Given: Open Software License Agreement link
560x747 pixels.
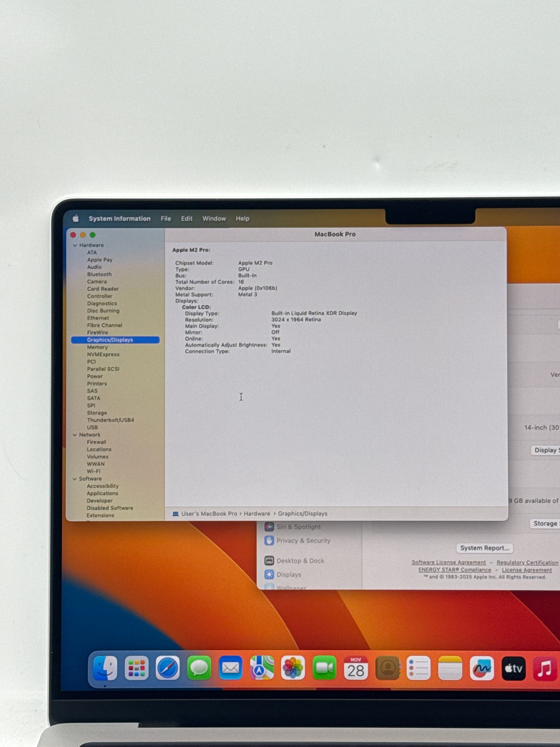Looking at the screenshot, I should click(x=448, y=562).
